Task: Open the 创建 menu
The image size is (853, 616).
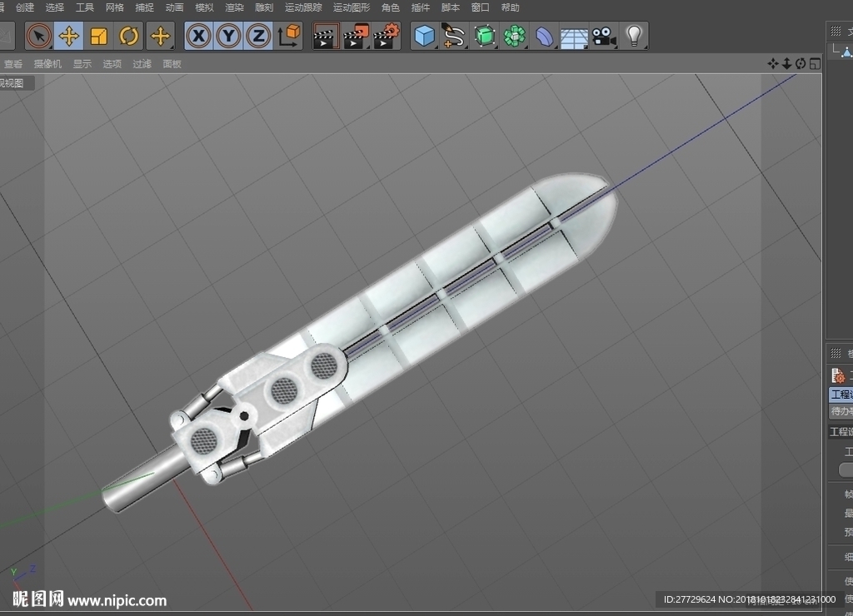Action: click(x=25, y=7)
